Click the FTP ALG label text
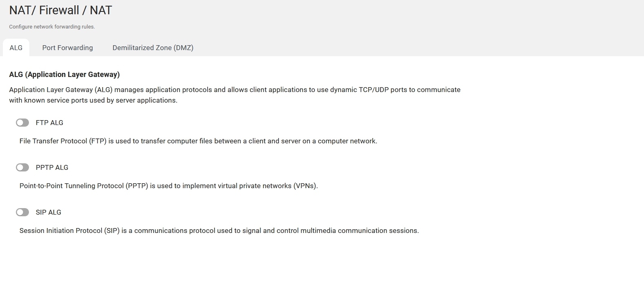644x303 pixels. [49, 123]
